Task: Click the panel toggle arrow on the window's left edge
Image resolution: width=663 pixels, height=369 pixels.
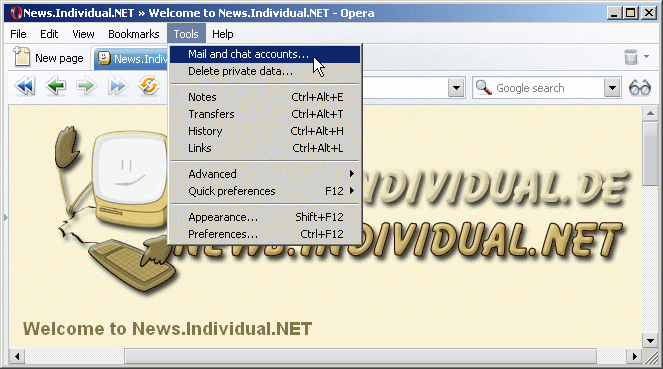Action: (x=5, y=217)
